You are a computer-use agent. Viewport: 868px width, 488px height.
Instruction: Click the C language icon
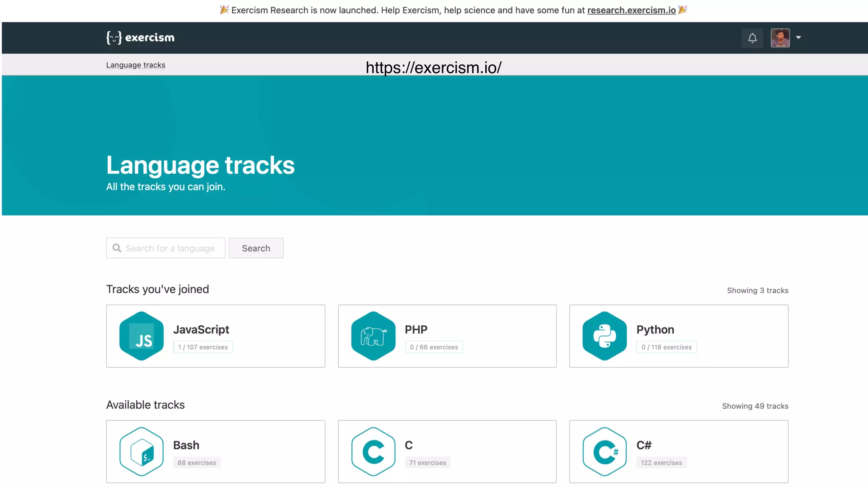(373, 452)
